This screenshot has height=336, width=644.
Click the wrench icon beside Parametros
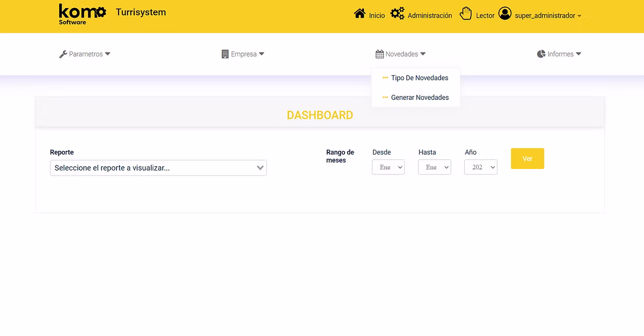63,54
